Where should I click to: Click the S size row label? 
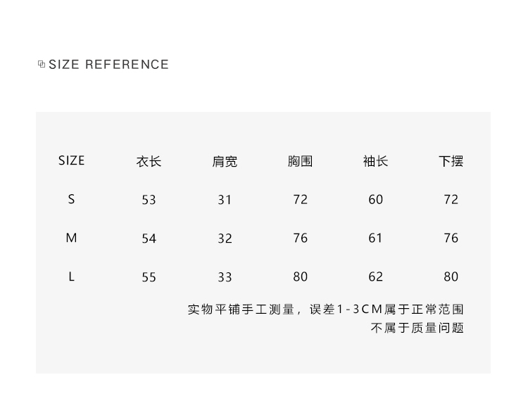tap(71, 199)
